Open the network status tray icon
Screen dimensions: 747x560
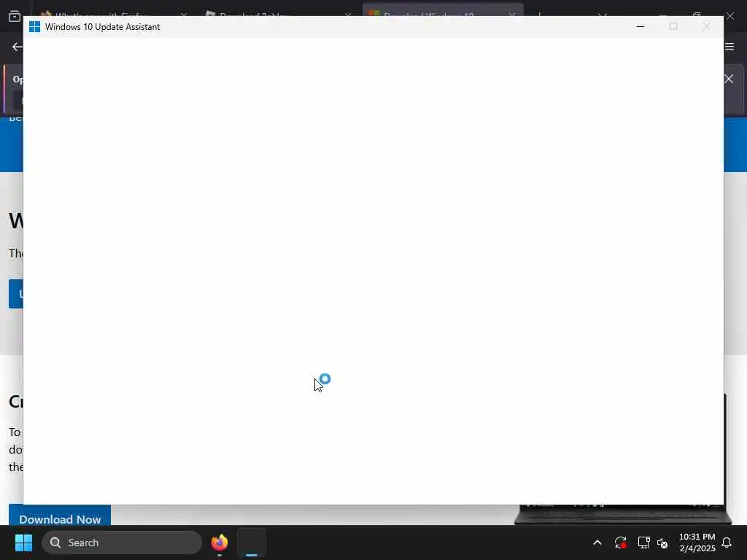(643, 542)
